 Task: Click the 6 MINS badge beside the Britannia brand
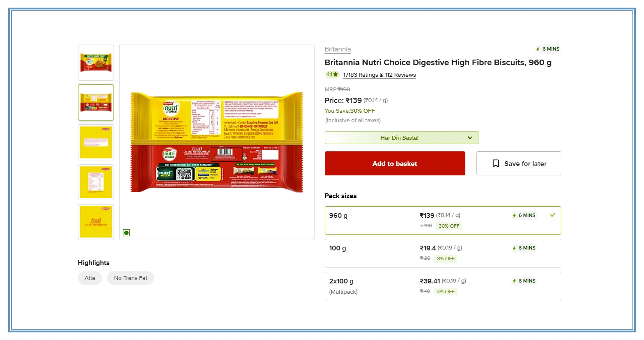(x=548, y=49)
